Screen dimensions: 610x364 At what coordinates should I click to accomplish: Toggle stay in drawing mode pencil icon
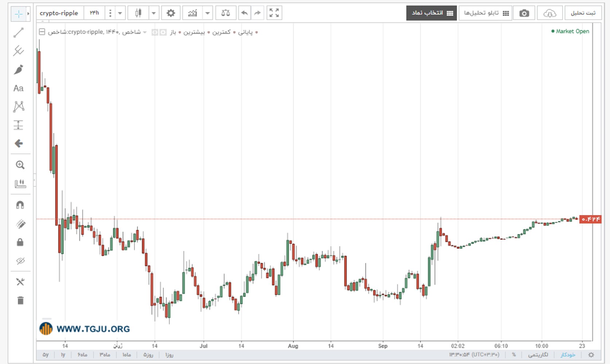[21, 224]
